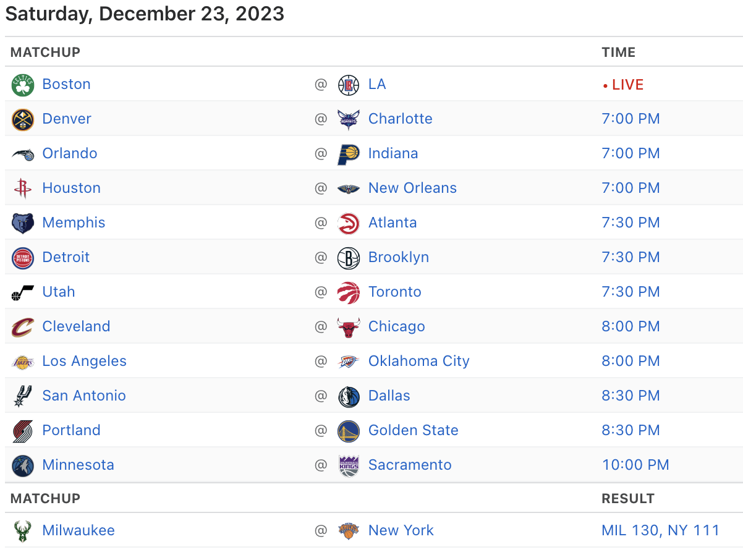Click the Boston Celtics logo
Image resolution: width=743 pixels, height=560 pixels.
coord(23,85)
